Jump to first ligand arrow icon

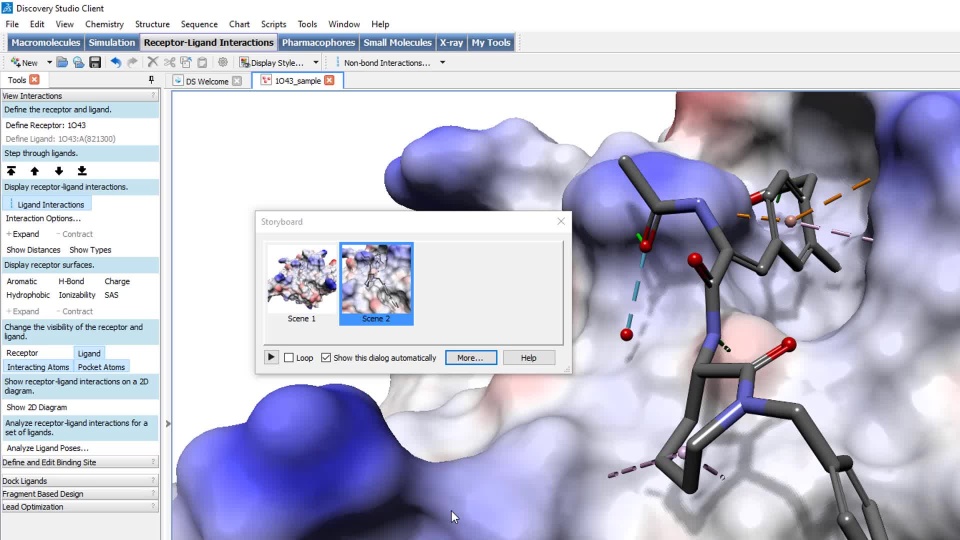click(x=11, y=171)
